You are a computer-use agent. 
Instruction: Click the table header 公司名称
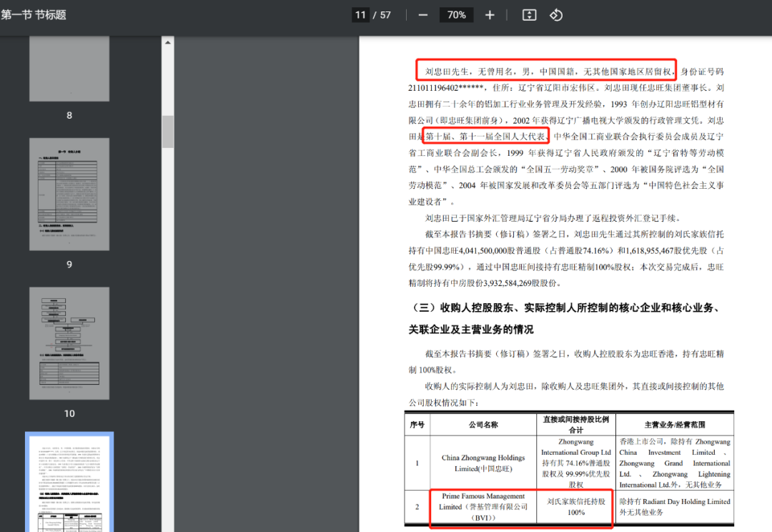tap(483, 425)
